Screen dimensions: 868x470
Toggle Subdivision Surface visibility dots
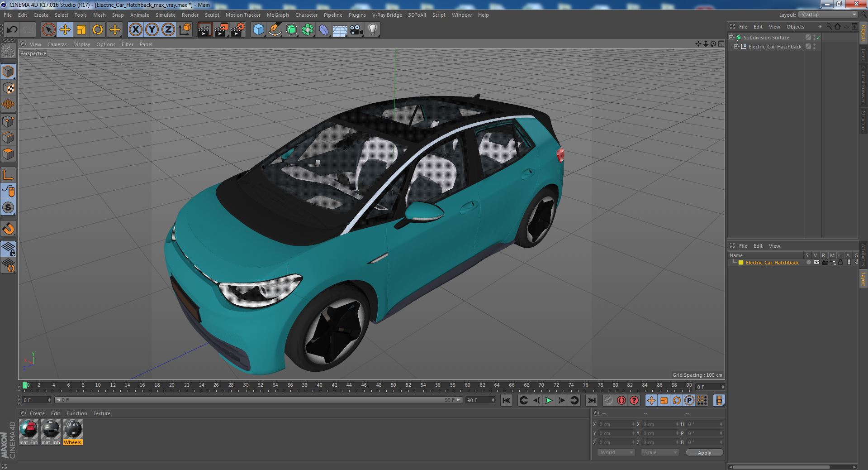coord(814,38)
